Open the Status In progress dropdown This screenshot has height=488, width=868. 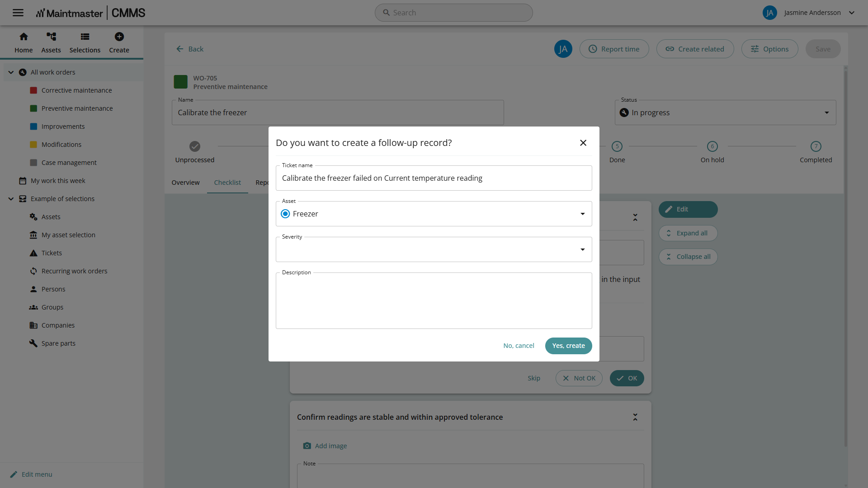click(725, 113)
